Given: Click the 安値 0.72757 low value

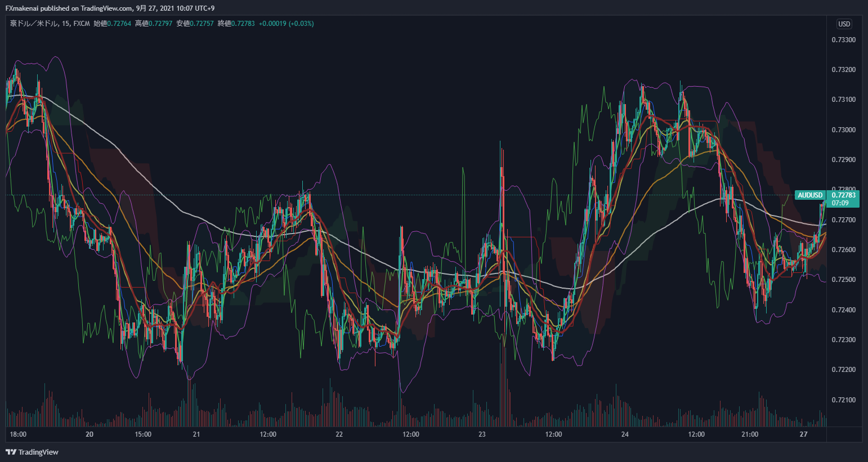Looking at the screenshot, I should point(195,24).
